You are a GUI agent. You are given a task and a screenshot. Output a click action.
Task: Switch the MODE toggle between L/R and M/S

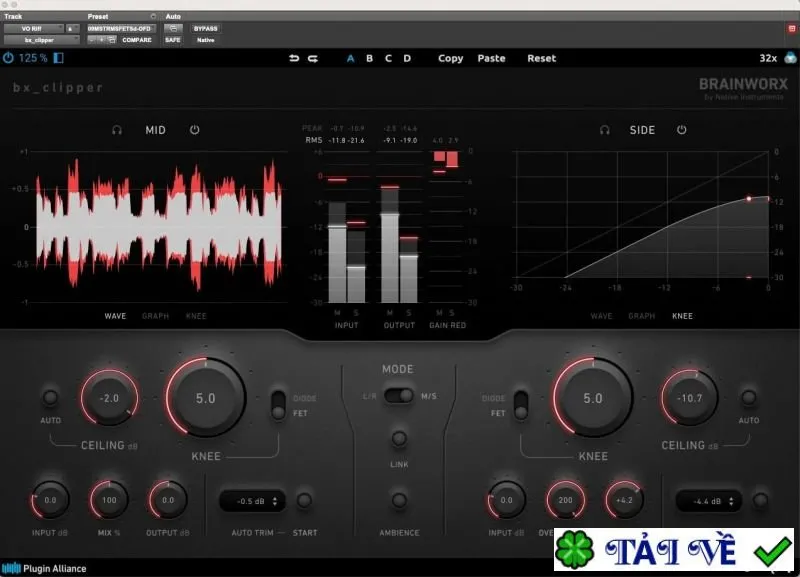398,396
